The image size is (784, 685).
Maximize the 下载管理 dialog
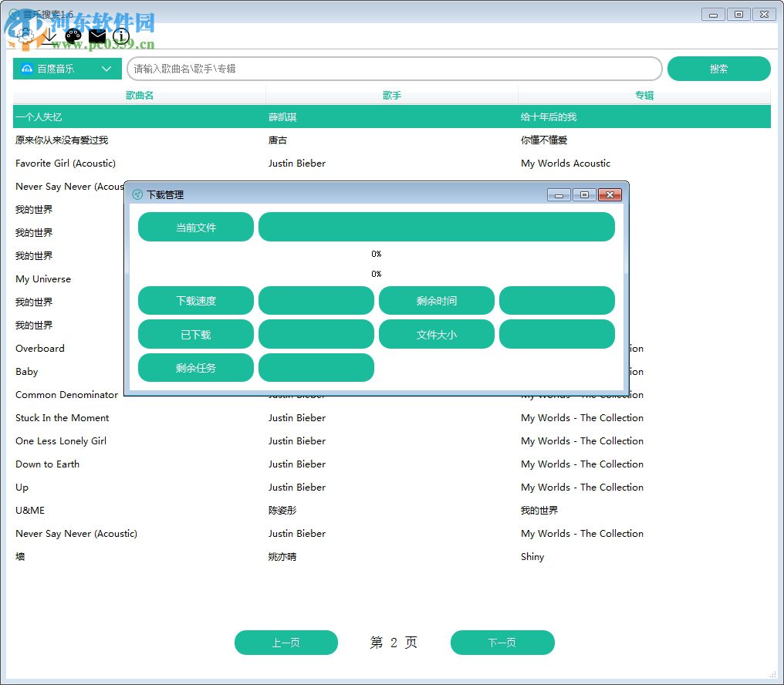pos(584,195)
